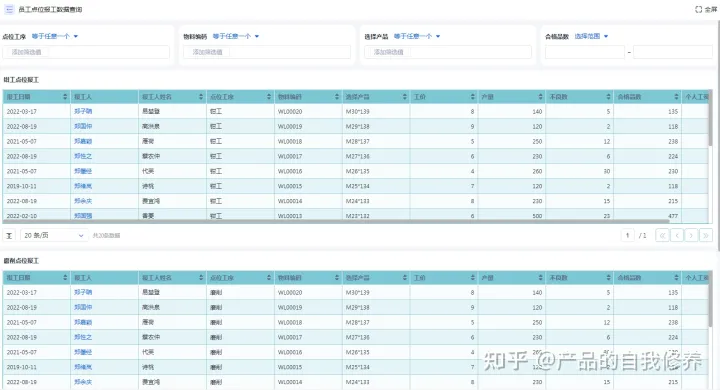Sort lower table by 不良数 column
This screenshot has height=390, width=720.
click(x=608, y=277)
